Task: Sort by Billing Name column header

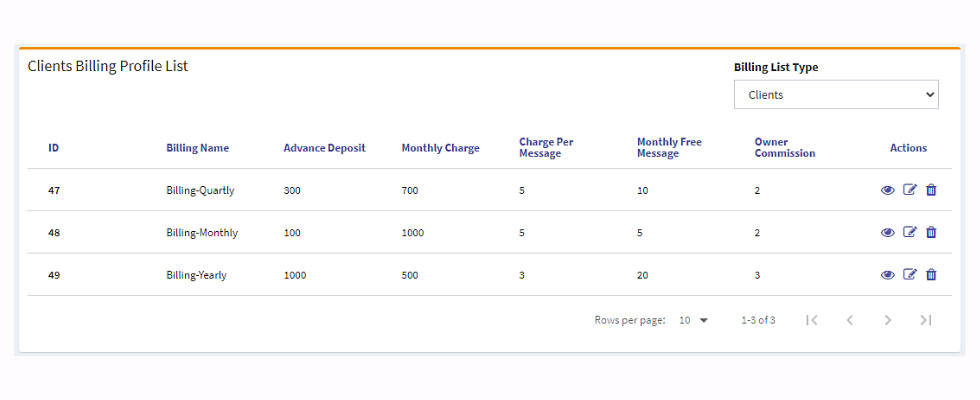Action: (x=197, y=148)
